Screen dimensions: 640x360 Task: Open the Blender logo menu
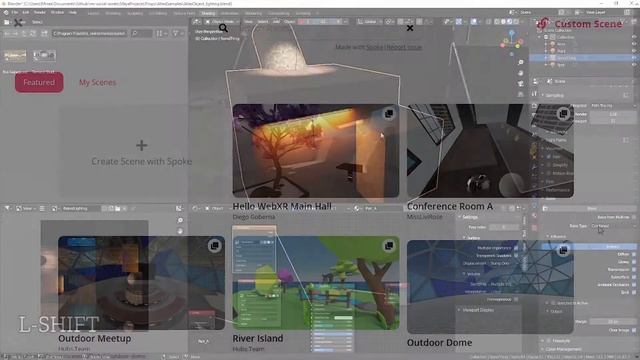tap(6, 13)
